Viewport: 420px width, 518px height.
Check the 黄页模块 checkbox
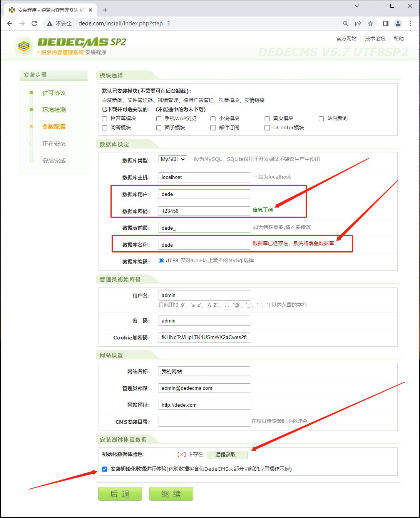(267, 119)
